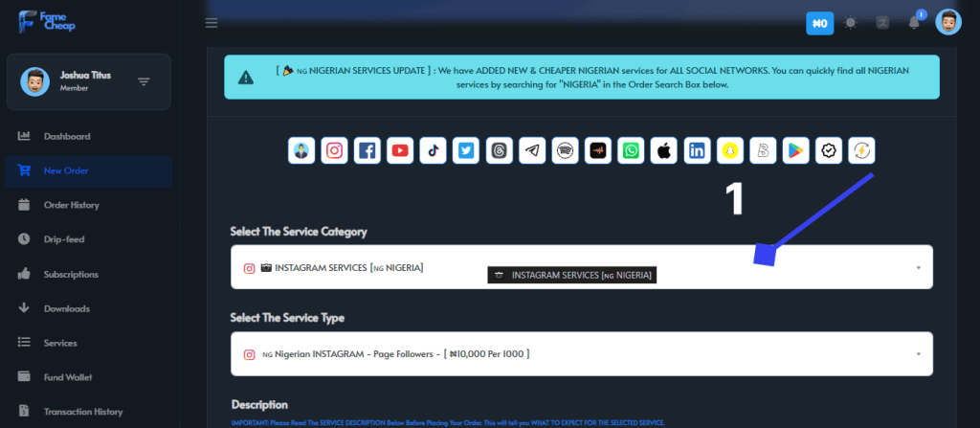Select the TikTok platform icon
Viewport: 980px width, 428px height.
(434, 150)
